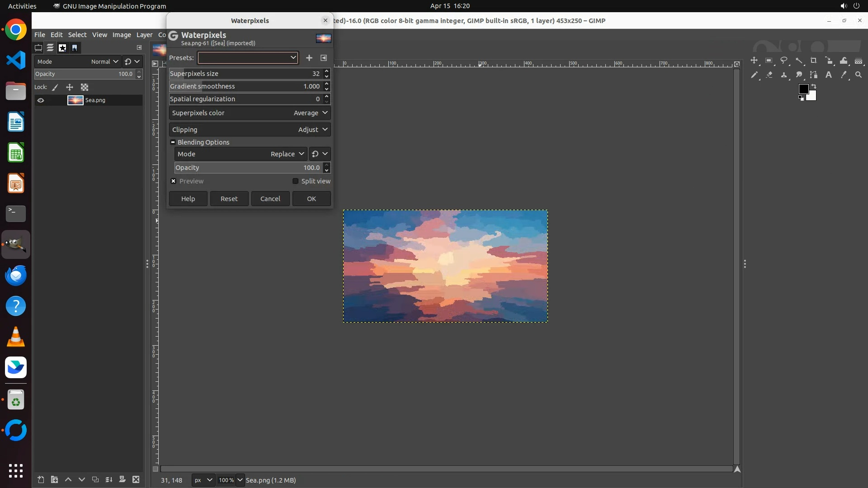Hide the Sea.png layer visibility
This screenshot has width=868, height=488.
[41, 100]
